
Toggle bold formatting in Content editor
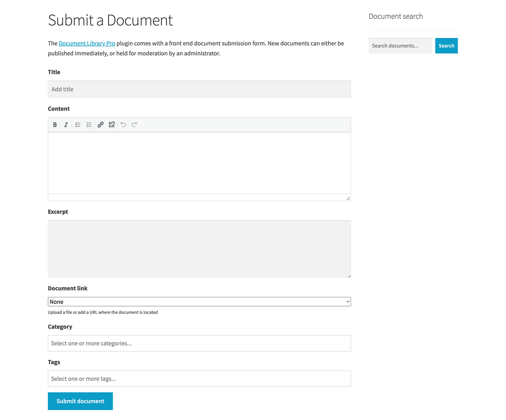coord(55,125)
